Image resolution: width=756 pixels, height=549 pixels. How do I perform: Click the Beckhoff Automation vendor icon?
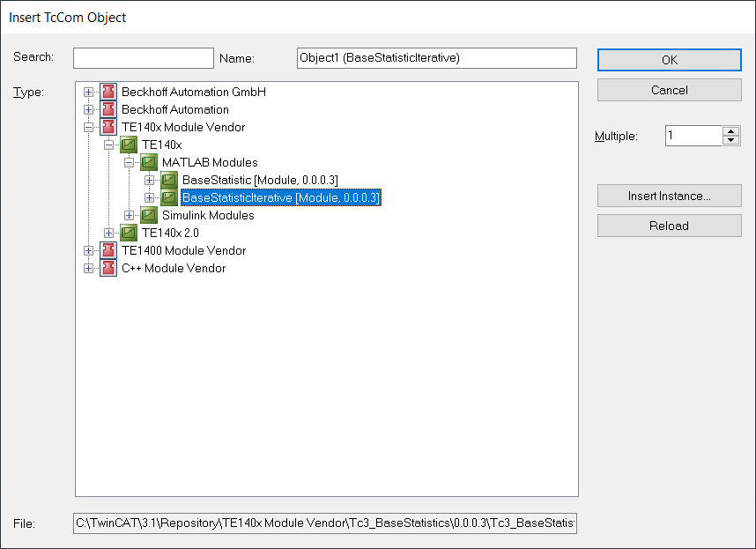pos(108,109)
